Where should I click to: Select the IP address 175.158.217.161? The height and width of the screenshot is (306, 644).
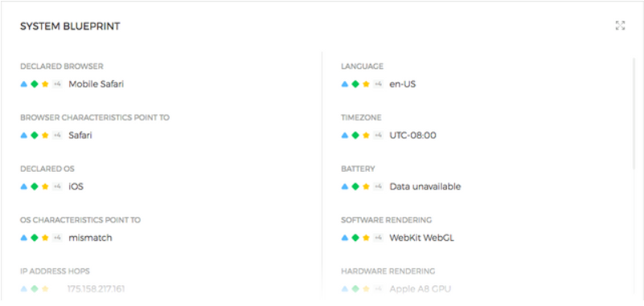tap(96, 289)
